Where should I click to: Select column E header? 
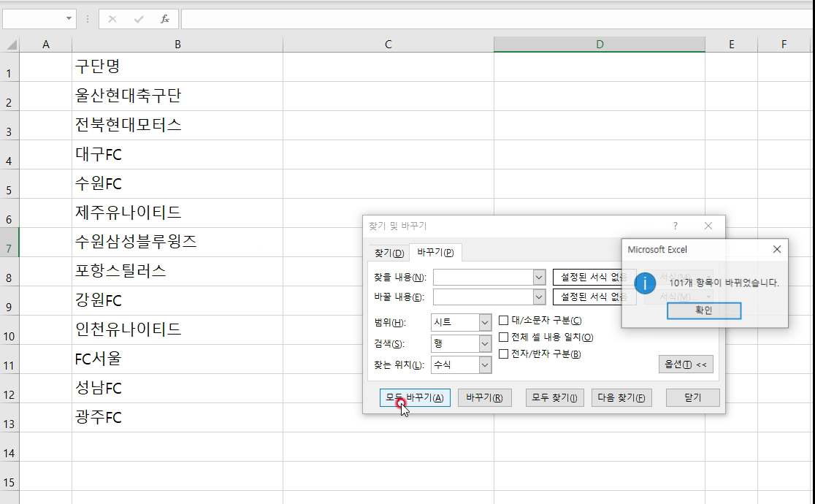tap(731, 45)
